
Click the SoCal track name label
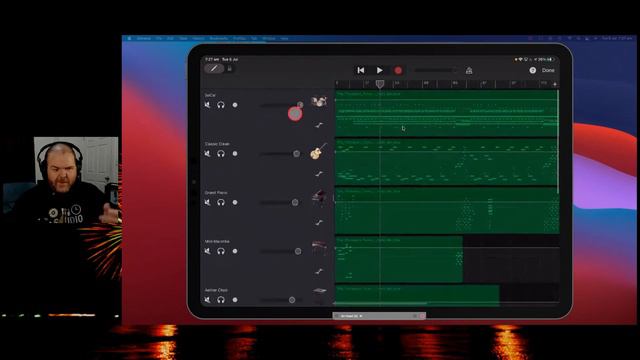click(x=210, y=95)
